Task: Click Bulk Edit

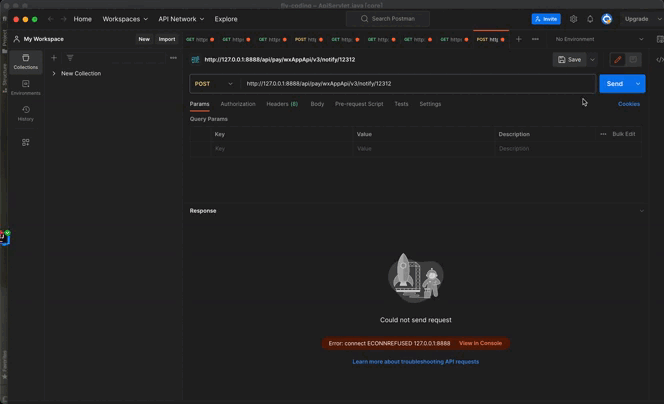Action: (x=624, y=134)
